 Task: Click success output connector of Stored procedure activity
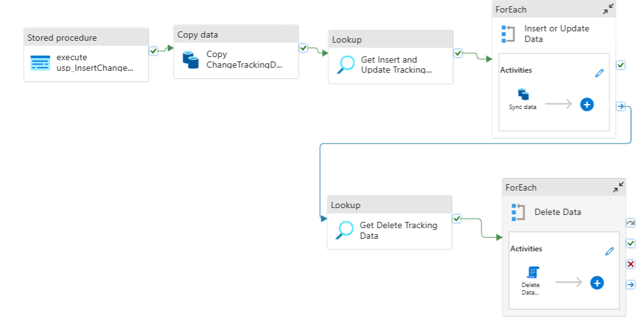coord(153,51)
